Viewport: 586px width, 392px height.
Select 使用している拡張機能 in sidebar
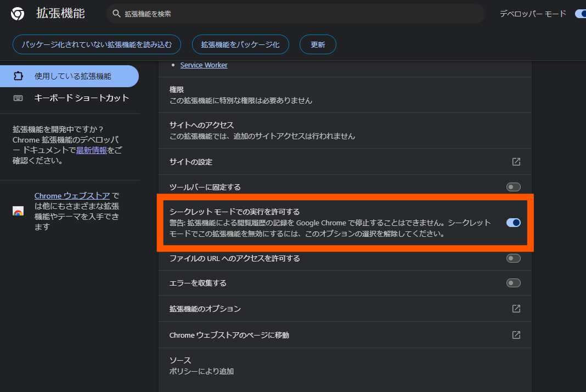point(72,76)
